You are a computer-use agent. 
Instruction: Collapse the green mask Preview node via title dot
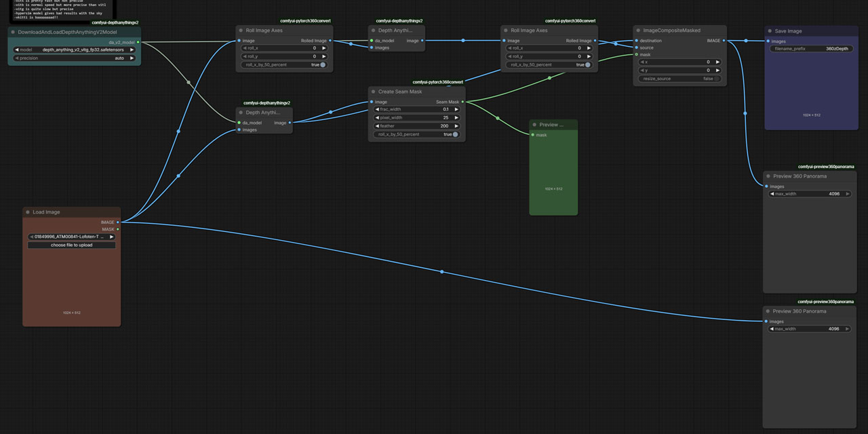[534, 125]
